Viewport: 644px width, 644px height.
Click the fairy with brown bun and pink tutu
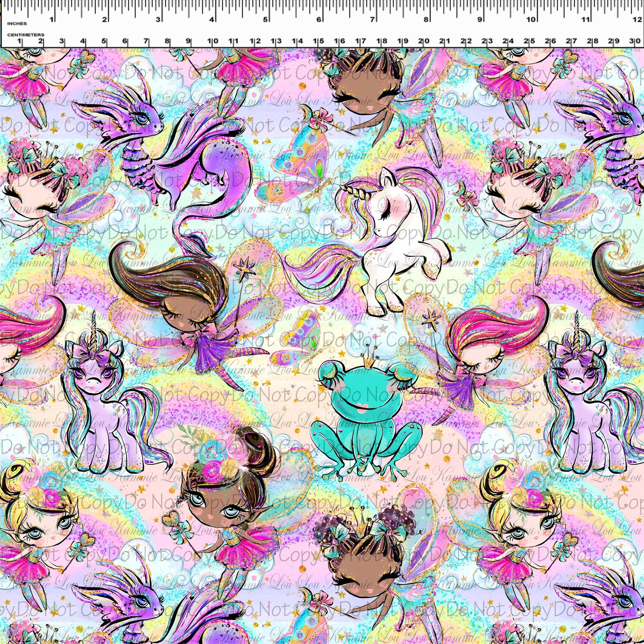pyautogui.click(x=232, y=499)
